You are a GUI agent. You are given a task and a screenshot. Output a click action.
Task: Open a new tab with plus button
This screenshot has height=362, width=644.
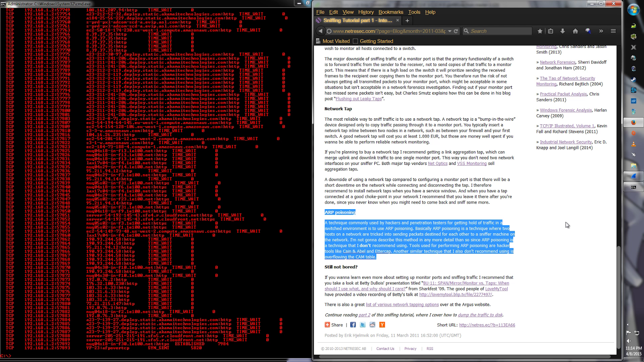pos(407,21)
